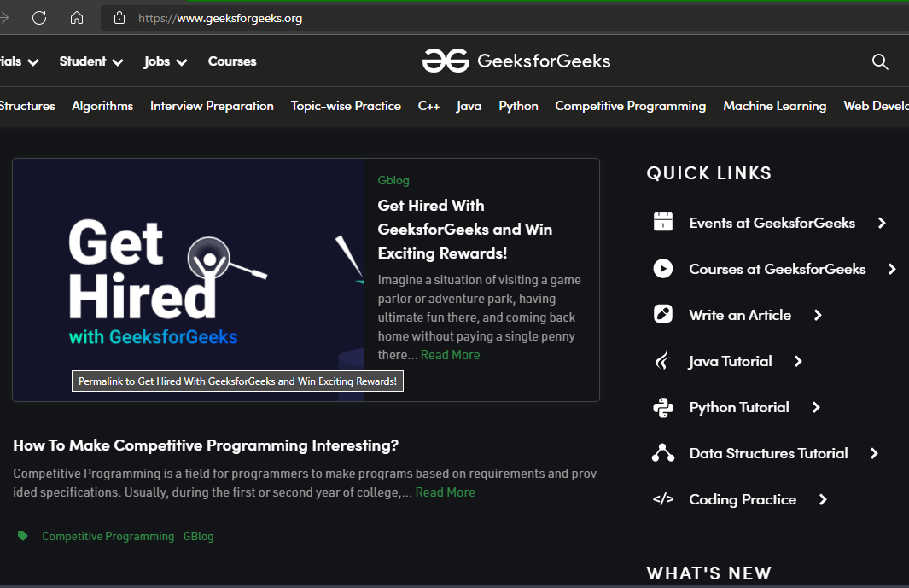Select Competitive Programming in the topic bar
The image size is (909, 588).
click(x=630, y=106)
